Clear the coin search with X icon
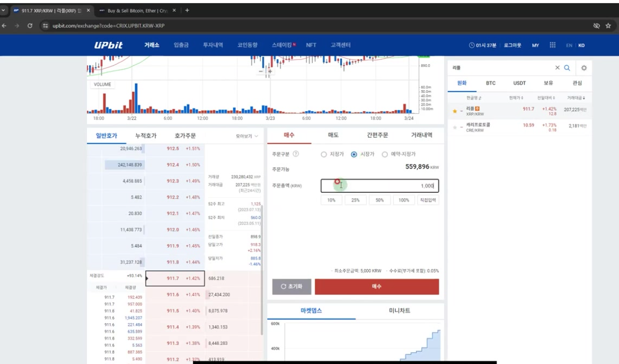This screenshot has width=619, height=364. [x=558, y=67]
